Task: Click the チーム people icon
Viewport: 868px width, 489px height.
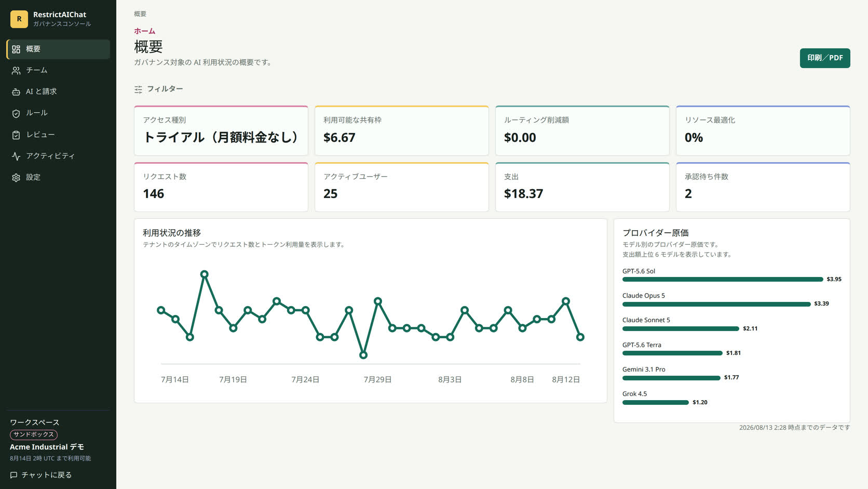Action: [16, 71]
